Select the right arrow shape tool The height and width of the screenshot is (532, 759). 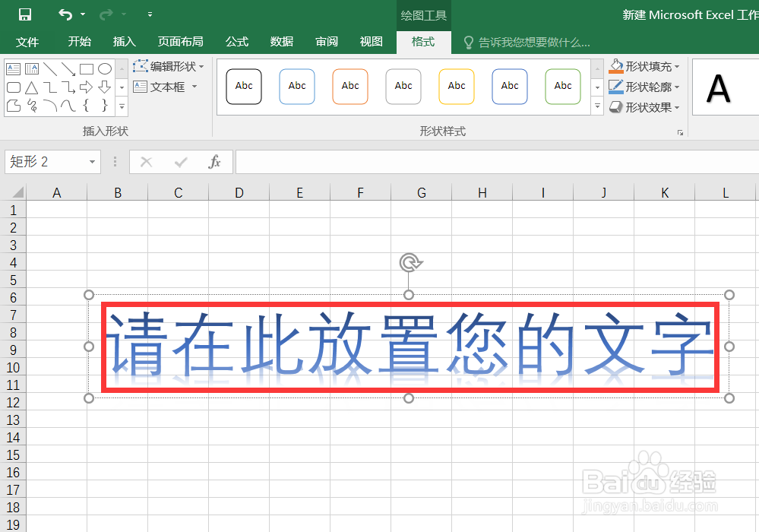(85, 87)
